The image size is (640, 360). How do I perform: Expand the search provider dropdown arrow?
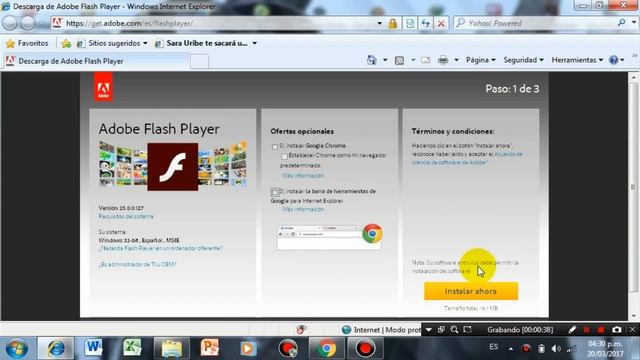634,23
